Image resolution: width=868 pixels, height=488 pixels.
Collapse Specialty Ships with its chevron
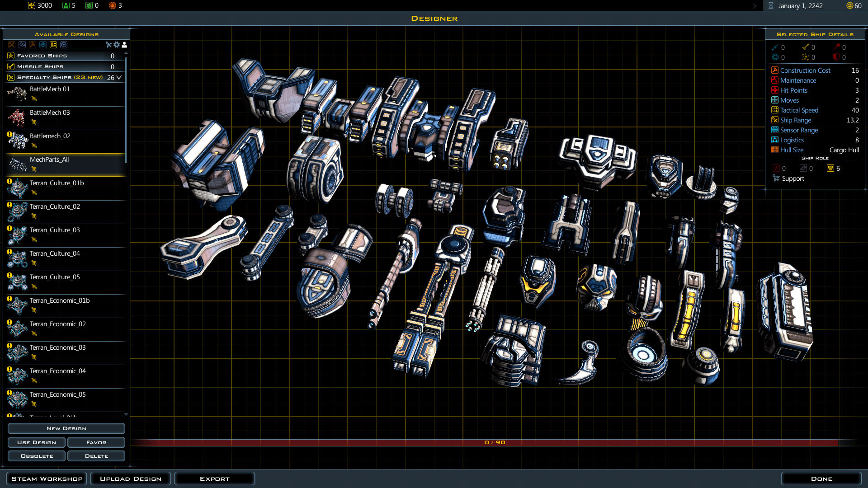(x=118, y=77)
